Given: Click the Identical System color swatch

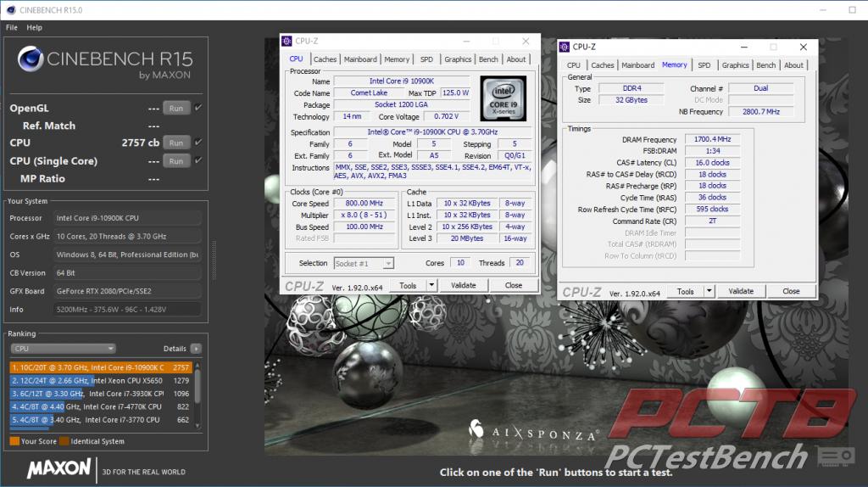Looking at the screenshot, I should pyautogui.click(x=64, y=441).
